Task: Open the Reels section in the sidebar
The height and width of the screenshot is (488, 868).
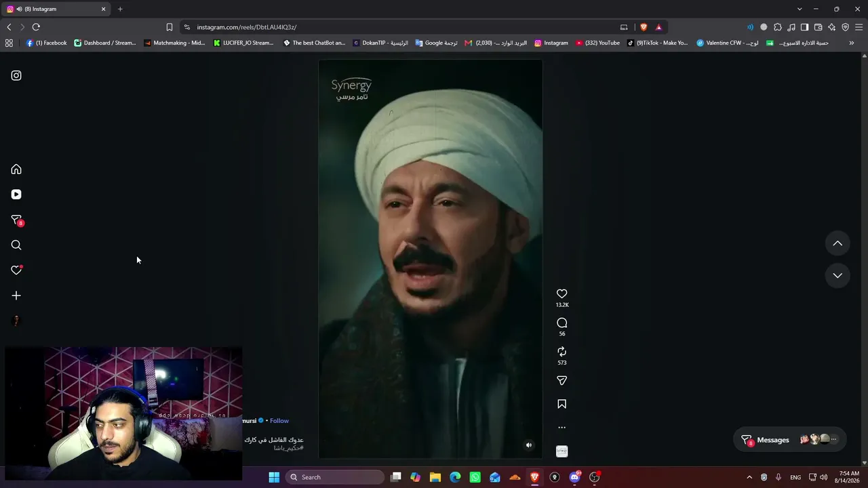Action: 16,195
